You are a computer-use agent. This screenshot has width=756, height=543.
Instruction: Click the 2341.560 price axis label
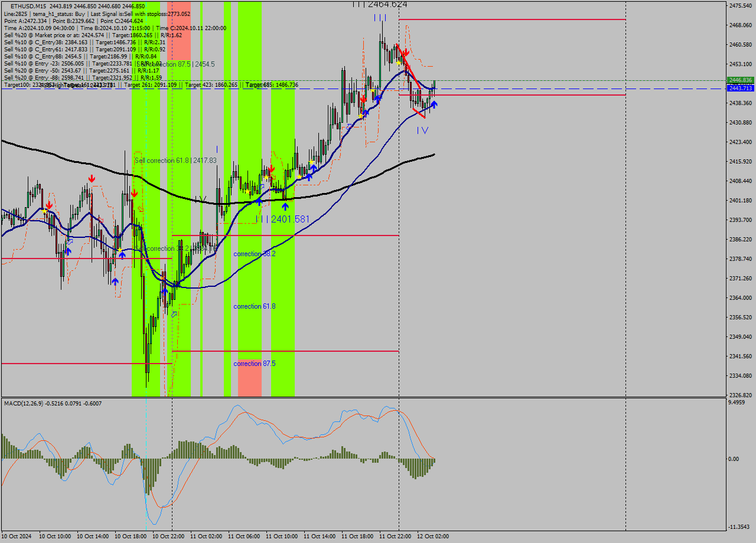coord(741,356)
